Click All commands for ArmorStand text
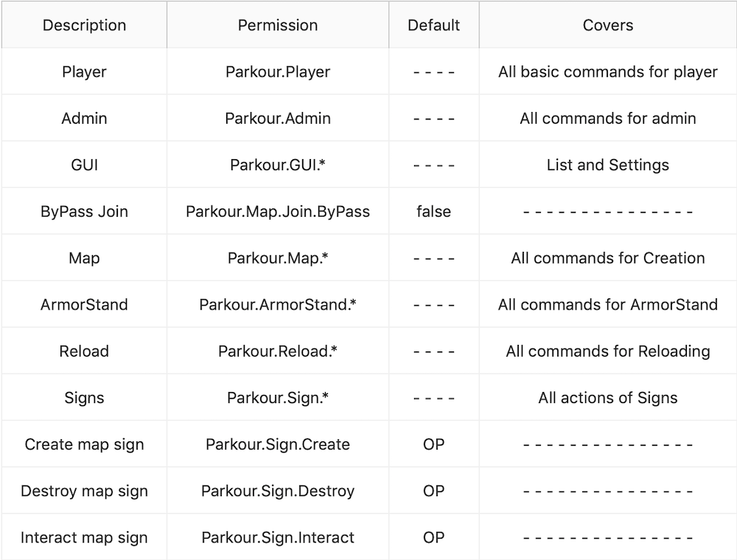The height and width of the screenshot is (560, 737). (608, 304)
